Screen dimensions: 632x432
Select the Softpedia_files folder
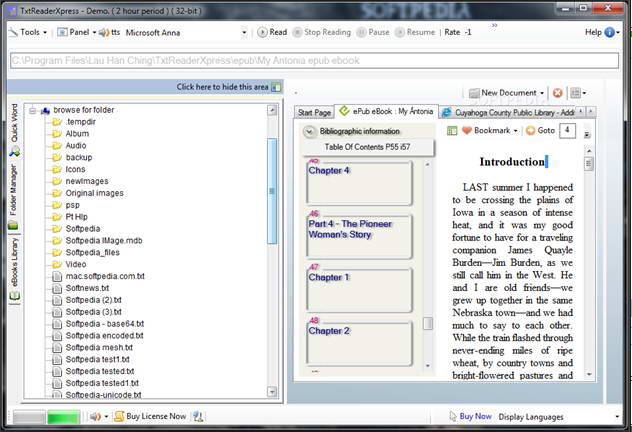(x=93, y=252)
